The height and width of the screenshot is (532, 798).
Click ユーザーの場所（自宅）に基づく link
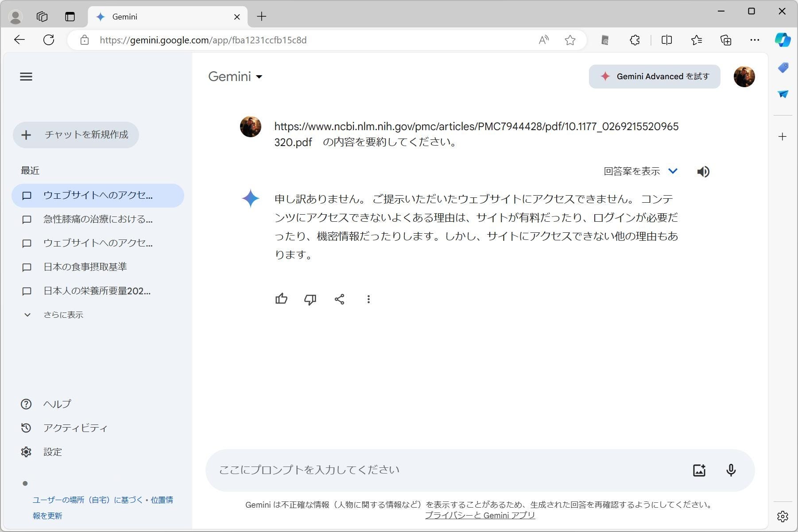[x=88, y=500]
